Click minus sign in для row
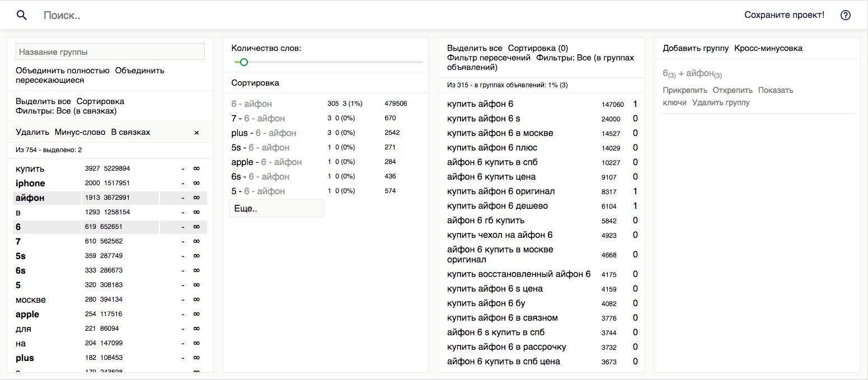 (x=182, y=329)
